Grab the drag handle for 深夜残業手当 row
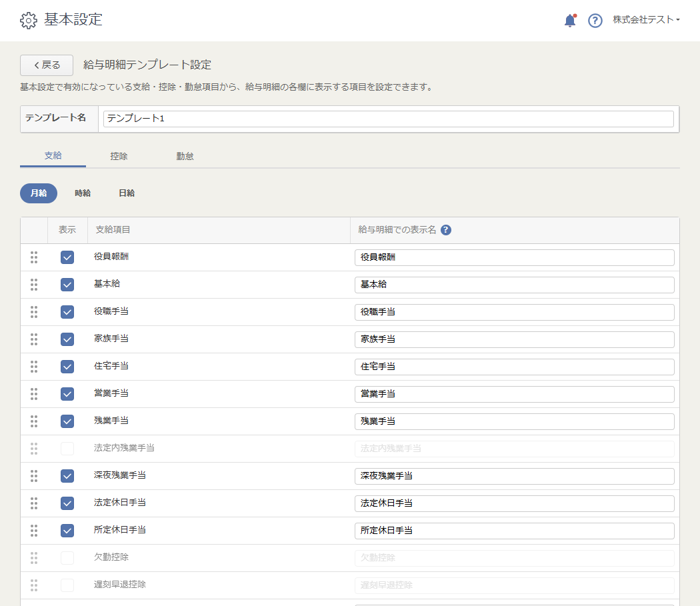The image size is (700, 606). click(34, 476)
